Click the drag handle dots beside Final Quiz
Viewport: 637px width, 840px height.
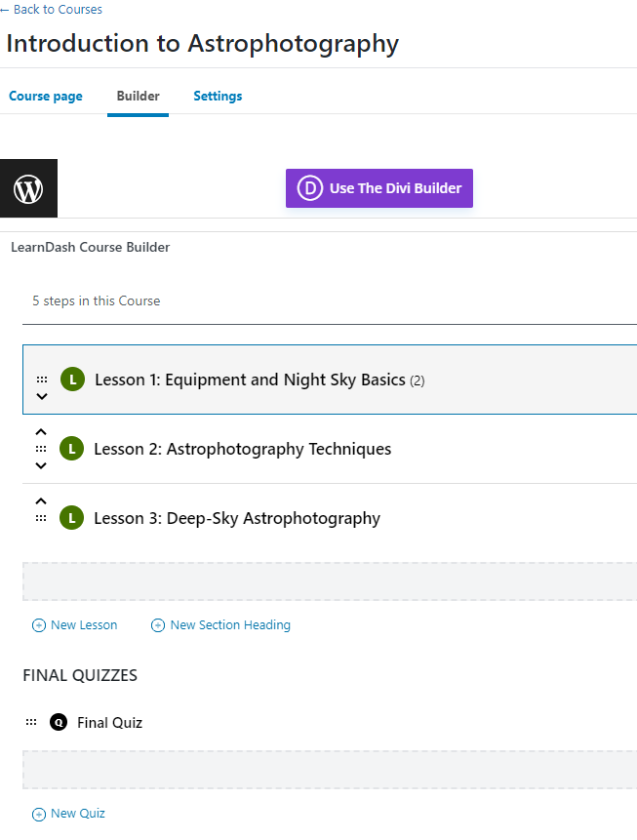click(x=31, y=722)
